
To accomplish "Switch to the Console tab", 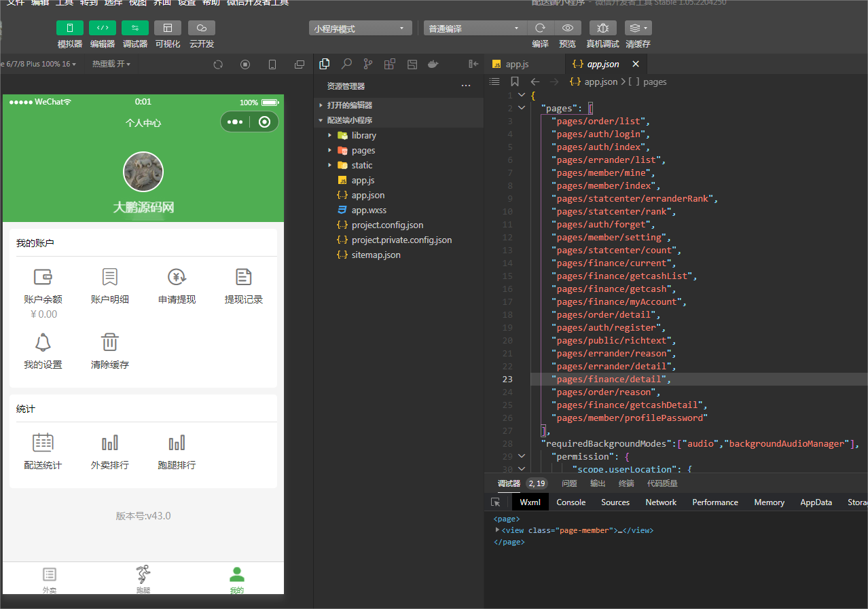I will point(571,502).
